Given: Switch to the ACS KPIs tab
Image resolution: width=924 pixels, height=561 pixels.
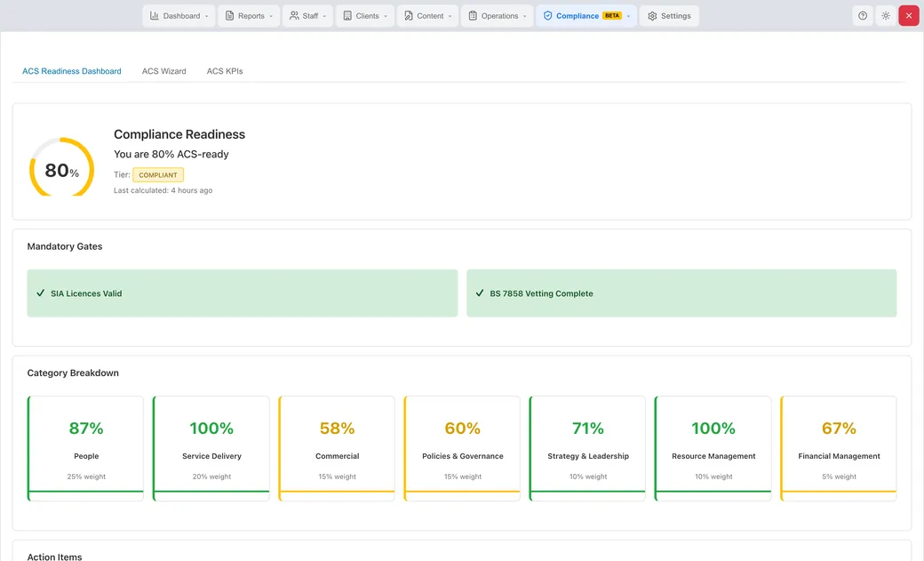Looking at the screenshot, I should [225, 71].
